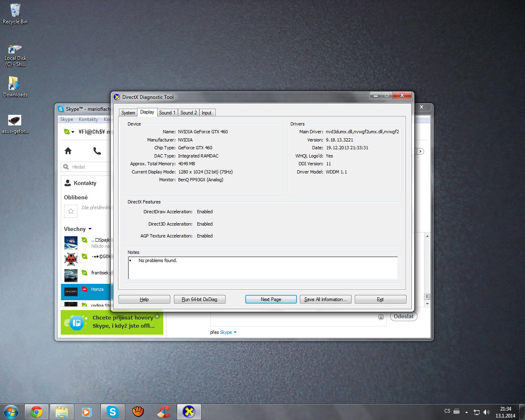Click the orange baseball glove taskbar icon
This screenshot has height=420, width=525.
pyautogui.click(x=138, y=412)
